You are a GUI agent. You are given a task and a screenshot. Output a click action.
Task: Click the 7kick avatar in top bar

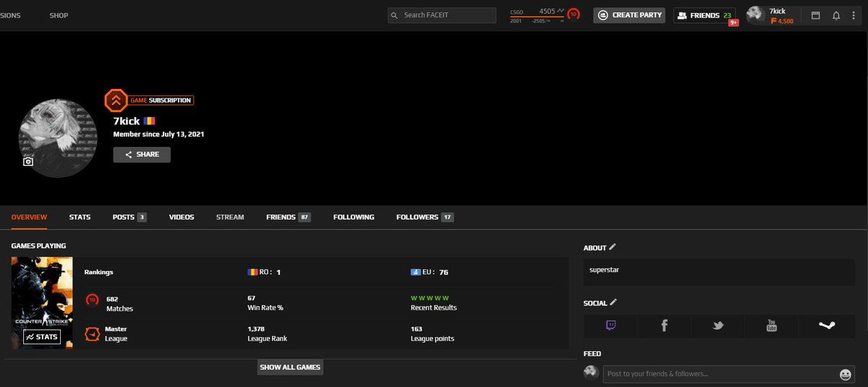[756, 15]
